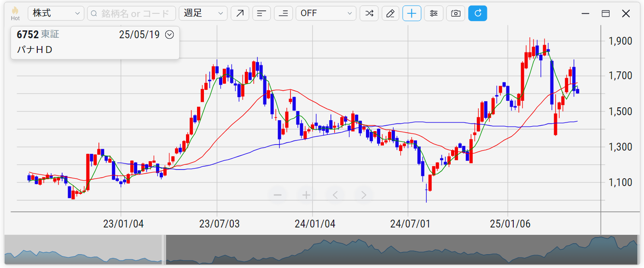This screenshot has width=644, height=268.
Task: Click the Hot flame icon
Action: pyautogui.click(x=15, y=11)
